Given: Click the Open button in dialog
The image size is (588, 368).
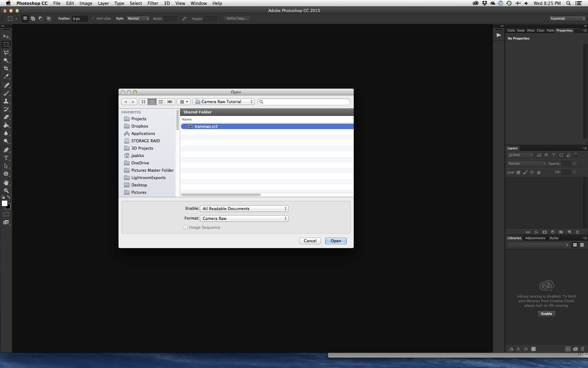Looking at the screenshot, I should 336,241.
